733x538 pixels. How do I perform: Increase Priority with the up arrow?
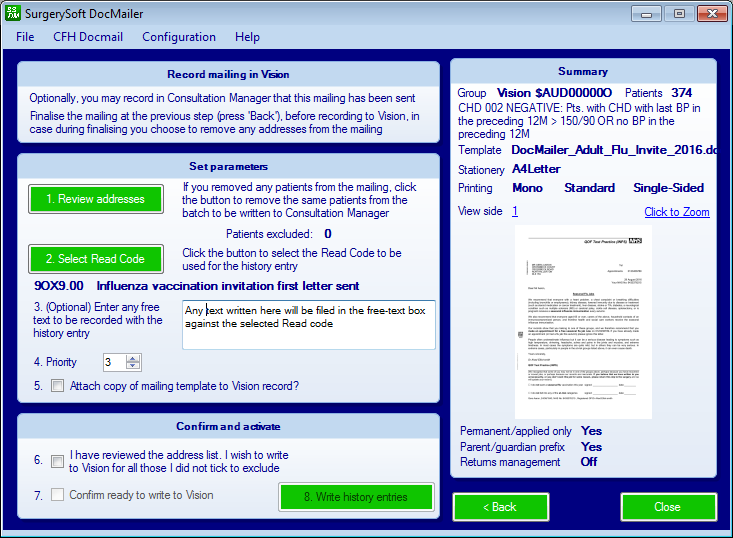[133, 359]
